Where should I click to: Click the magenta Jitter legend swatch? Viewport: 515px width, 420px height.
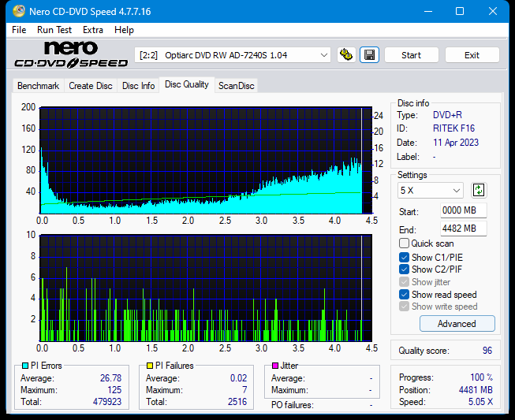(x=274, y=366)
